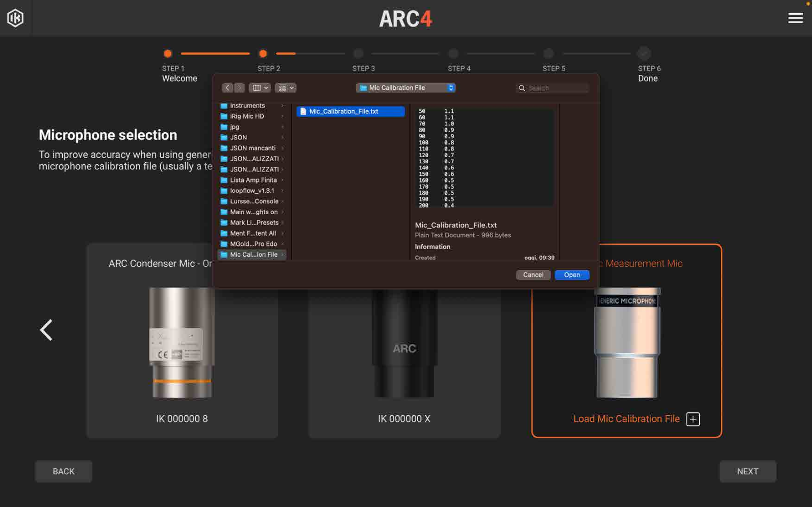
Task: Open the grid grouping options dropdown
Action: click(285, 88)
